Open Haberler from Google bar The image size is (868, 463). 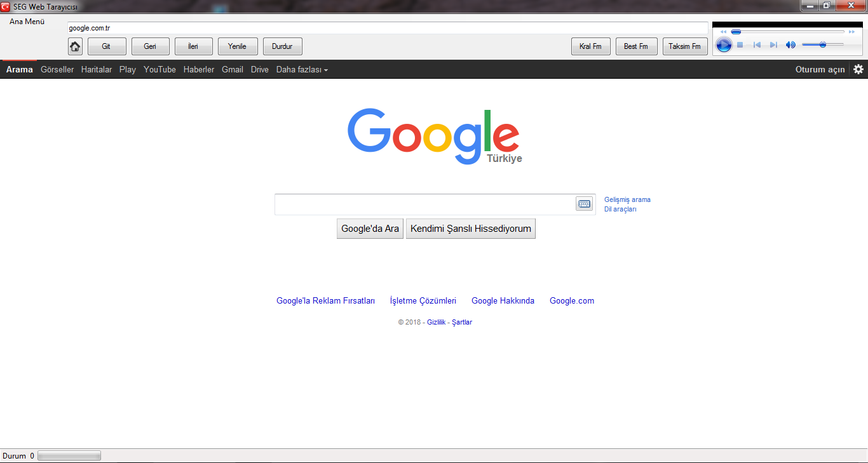tap(199, 70)
